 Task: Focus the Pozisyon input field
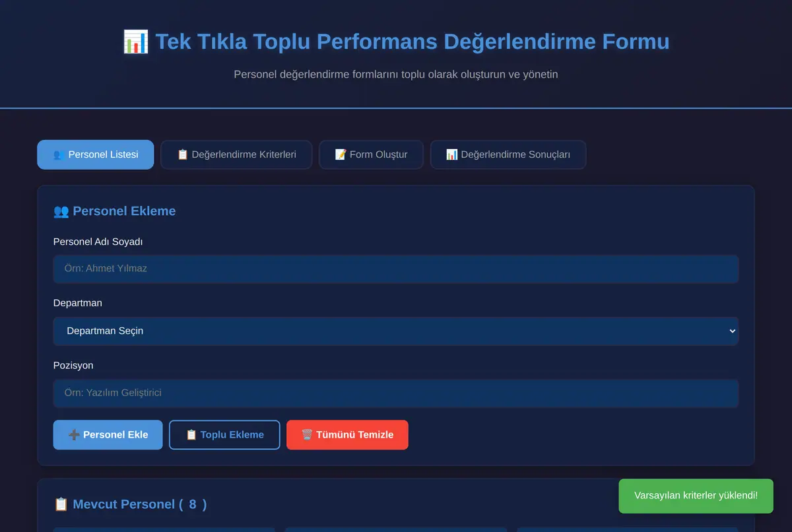tap(396, 393)
